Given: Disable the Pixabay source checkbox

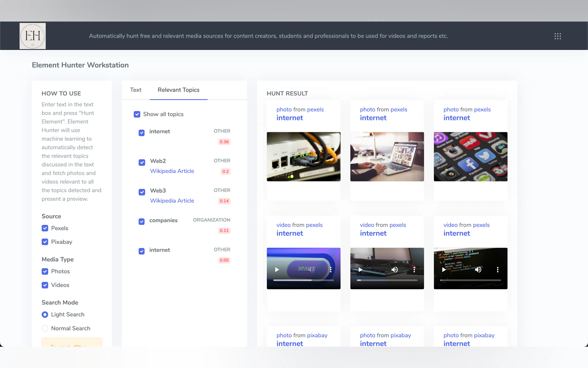Looking at the screenshot, I should click(x=45, y=242).
